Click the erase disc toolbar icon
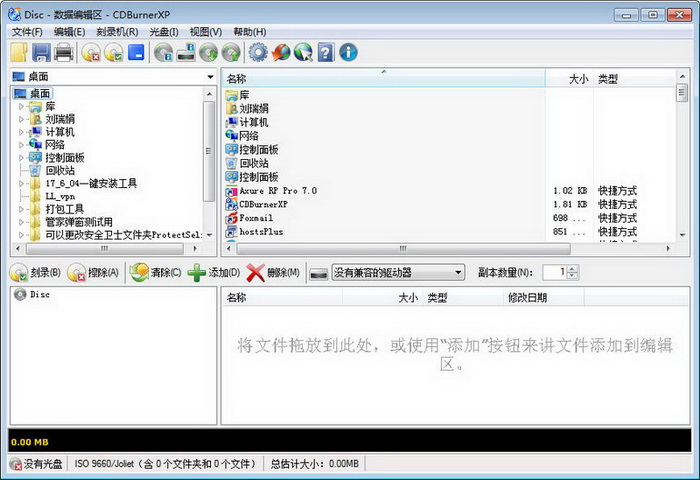The width and height of the screenshot is (700, 480). pos(91,52)
